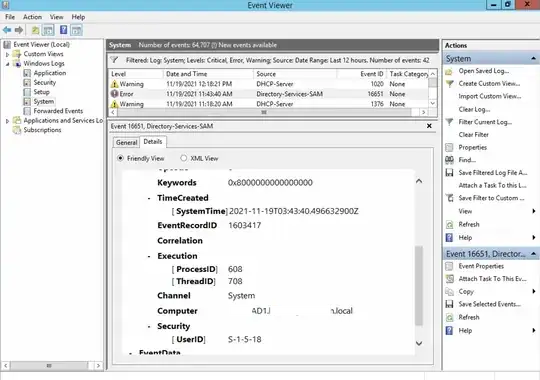Click the Open Saved Log folder icon
The width and height of the screenshot is (540, 380).
coord(449,71)
